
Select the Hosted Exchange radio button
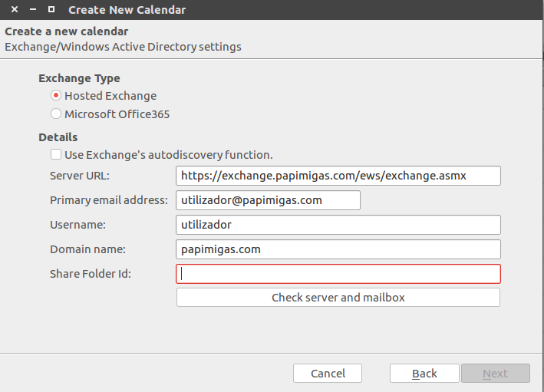56,96
